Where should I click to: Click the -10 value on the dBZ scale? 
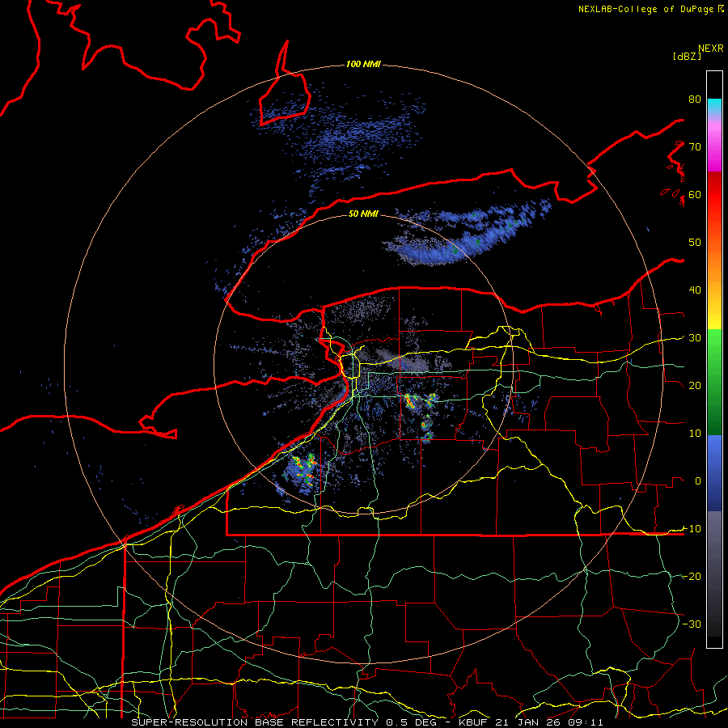pos(692,528)
